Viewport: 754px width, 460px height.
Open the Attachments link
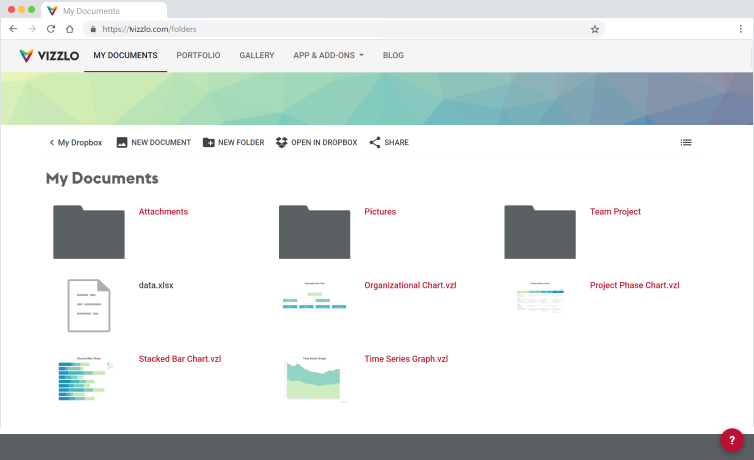(x=163, y=211)
